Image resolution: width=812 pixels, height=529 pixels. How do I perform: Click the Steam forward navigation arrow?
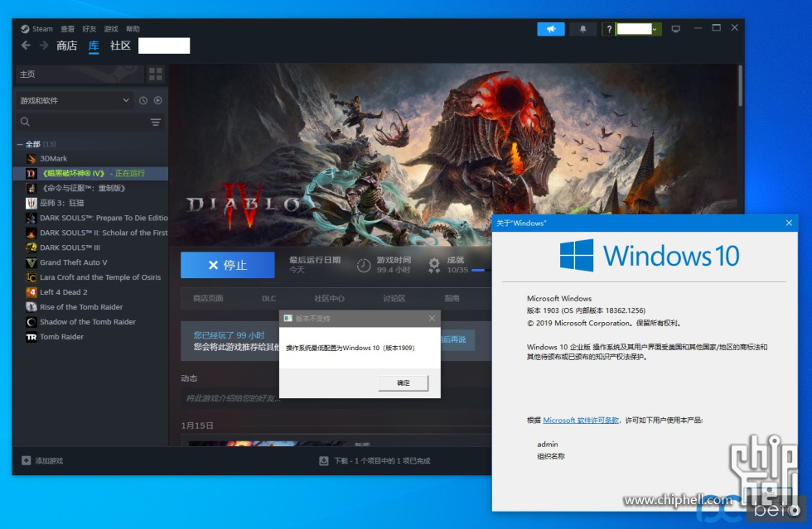point(44,46)
